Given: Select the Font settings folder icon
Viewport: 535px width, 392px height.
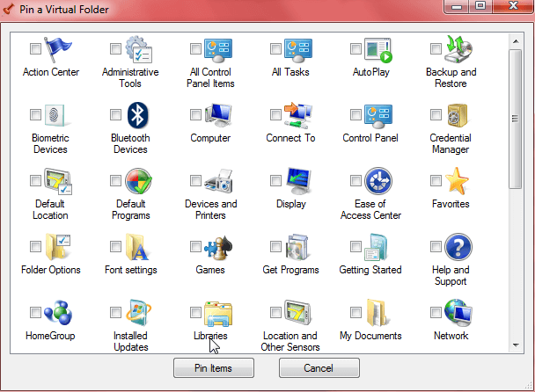Looking at the screenshot, I should coord(137,247).
